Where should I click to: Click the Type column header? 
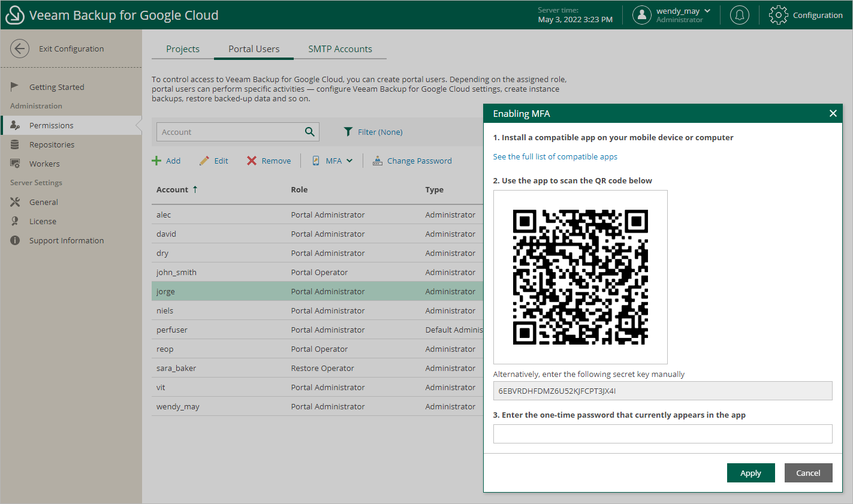pos(435,189)
